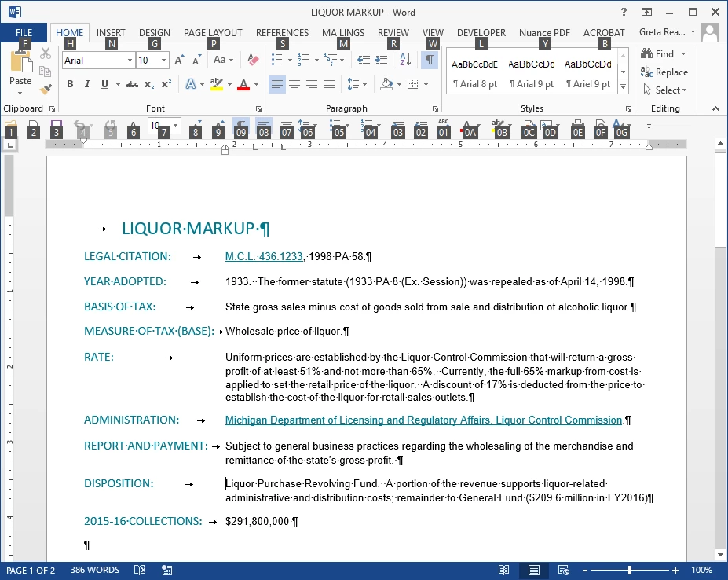This screenshot has width=728, height=580.
Task: Open Michigan Department of Licensing link
Action: pyautogui.click(x=423, y=420)
